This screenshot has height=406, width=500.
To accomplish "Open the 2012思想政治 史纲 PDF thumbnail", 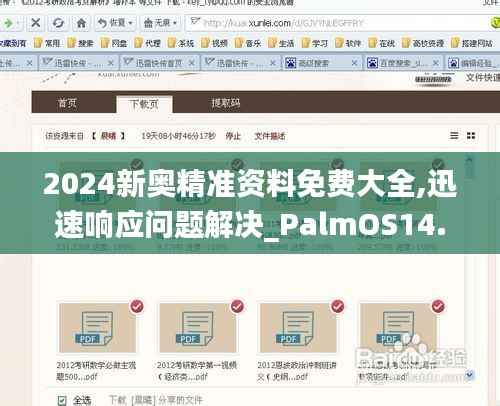I will 298,328.
